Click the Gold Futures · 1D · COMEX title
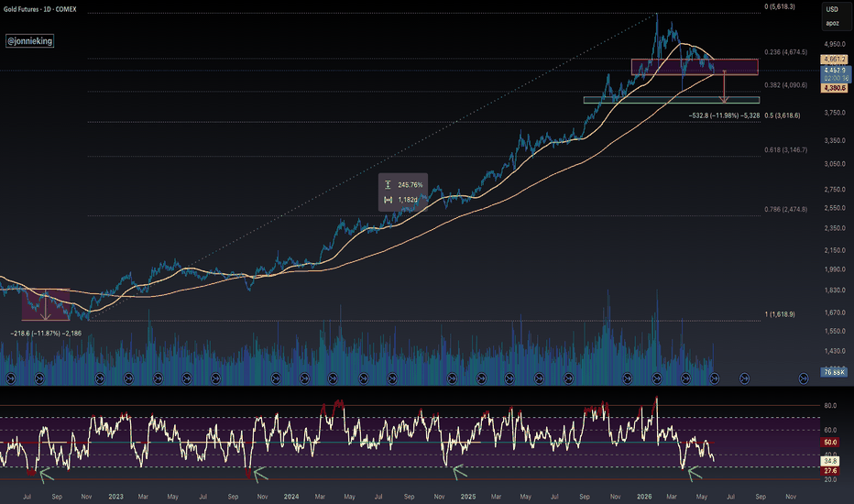 point(39,9)
